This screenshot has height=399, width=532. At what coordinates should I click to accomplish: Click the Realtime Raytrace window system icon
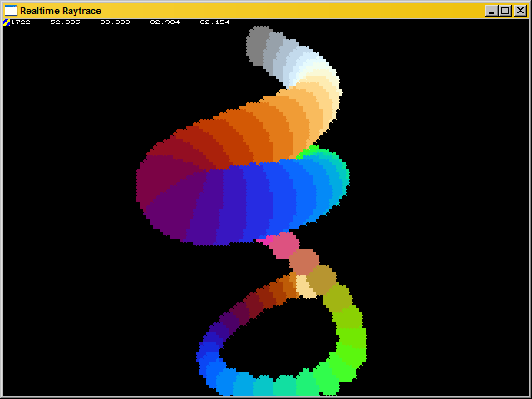[x=11, y=11]
